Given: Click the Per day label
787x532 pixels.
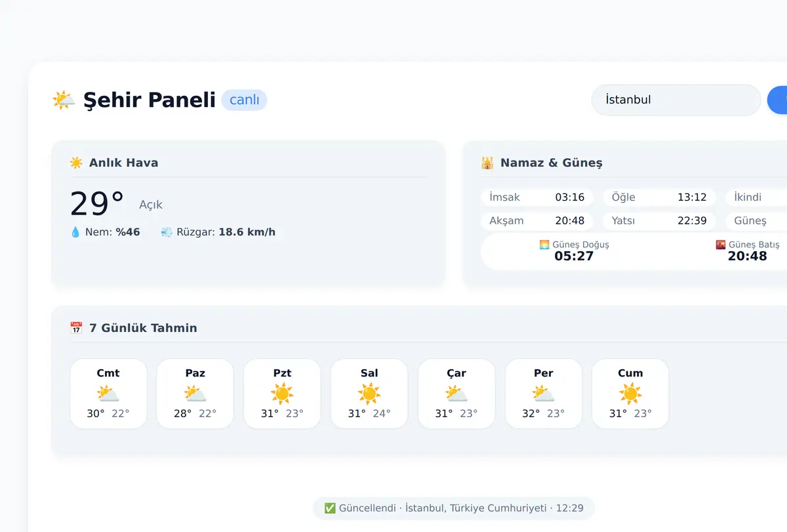Looking at the screenshot, I should pyautogui.click(x=544, y=373).
